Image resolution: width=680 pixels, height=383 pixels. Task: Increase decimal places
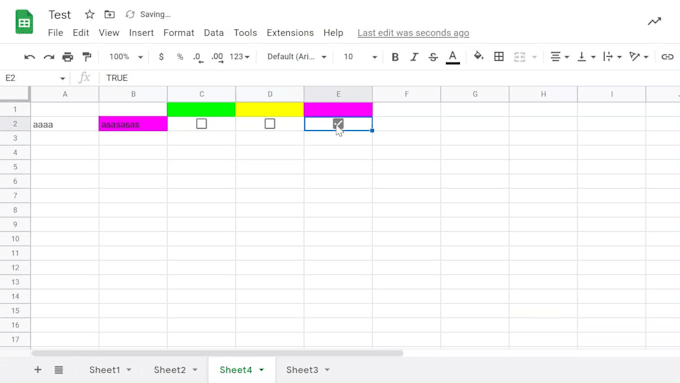click(217, 57)
